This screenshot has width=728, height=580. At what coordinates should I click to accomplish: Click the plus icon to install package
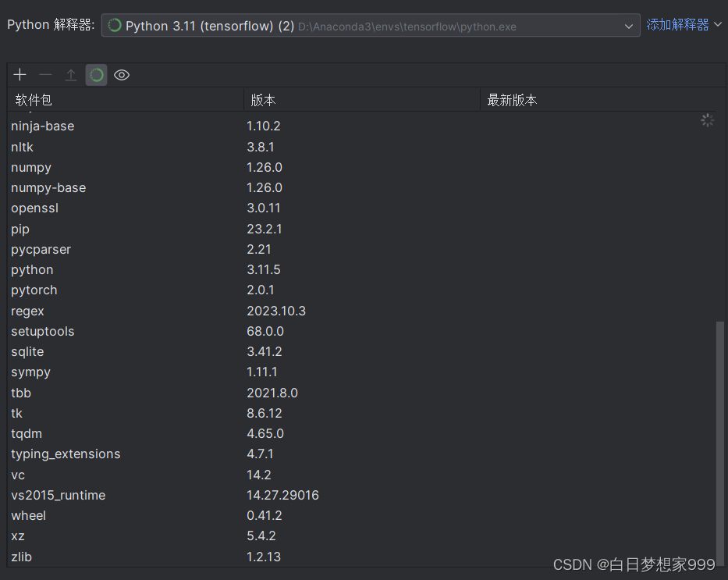coord(20,75)
